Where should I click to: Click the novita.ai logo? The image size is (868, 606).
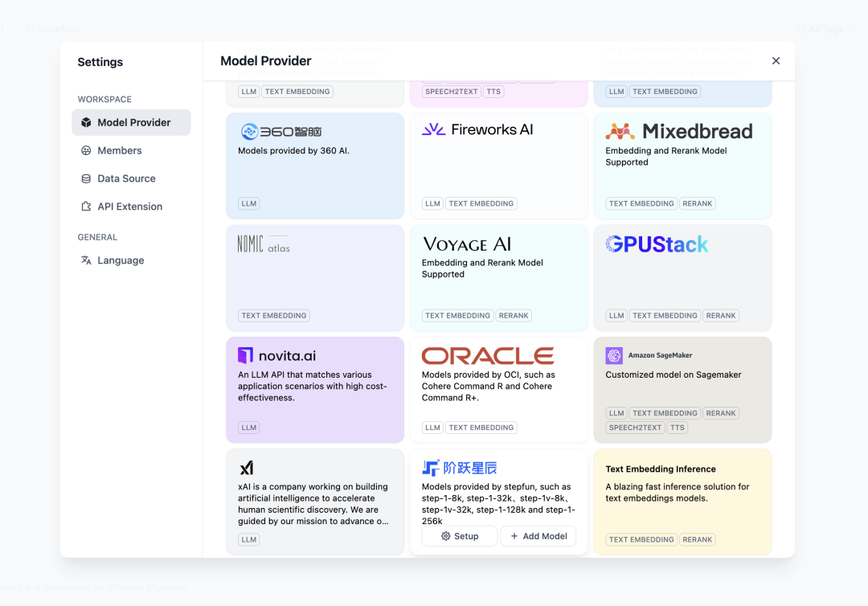coord(276,355)
